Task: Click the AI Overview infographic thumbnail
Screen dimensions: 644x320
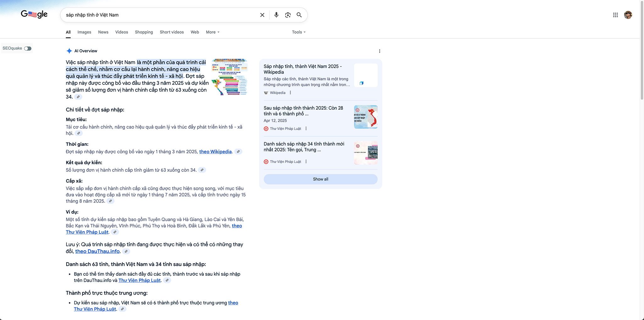Action: [229, 77]
